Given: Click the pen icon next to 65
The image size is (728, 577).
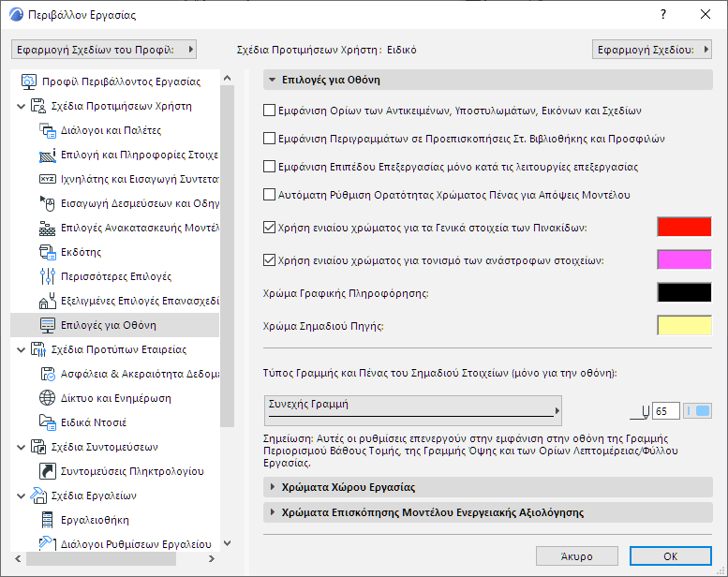Looking at the screenshot, I should [x=640, y=412].
